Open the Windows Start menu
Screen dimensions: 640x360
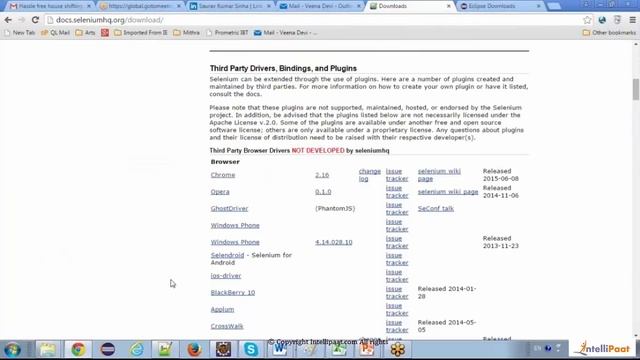(13, 349)
